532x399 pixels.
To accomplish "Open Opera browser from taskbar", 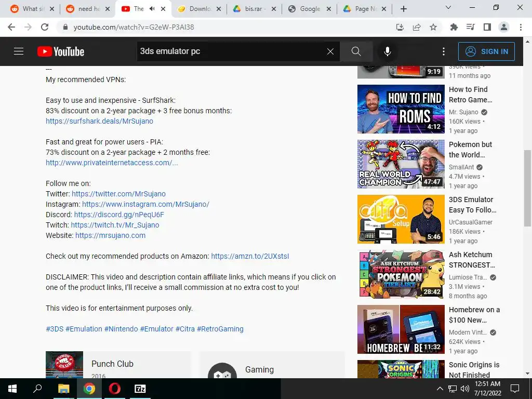I will [115, 389].
